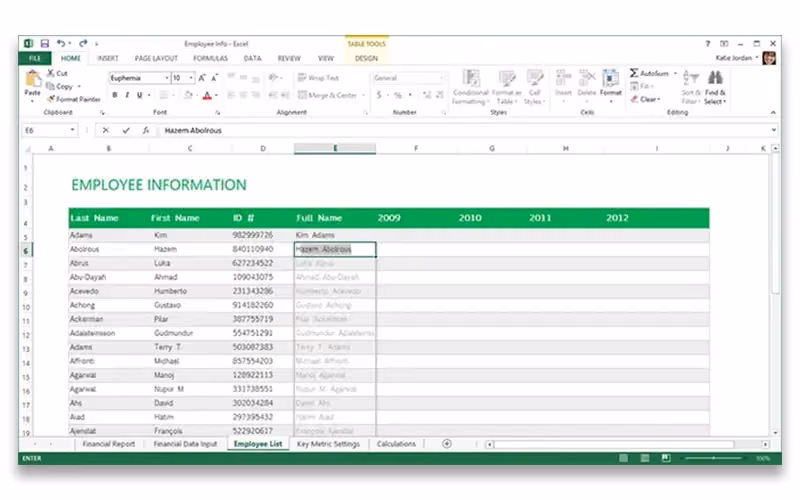Activate the Format Painter
The image size is (800, 500).
click(74, 99)
